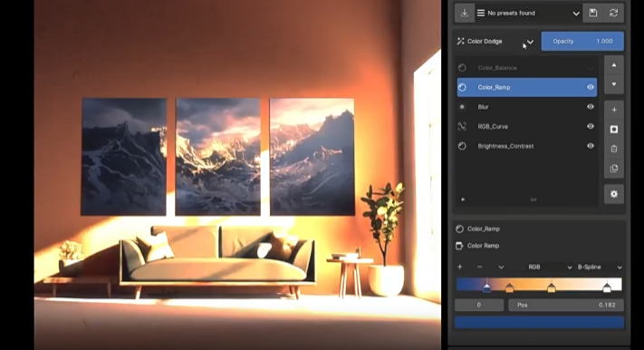Click the Opacity slider field
This screenshot has width=644, height=350.
click(582, 41)
